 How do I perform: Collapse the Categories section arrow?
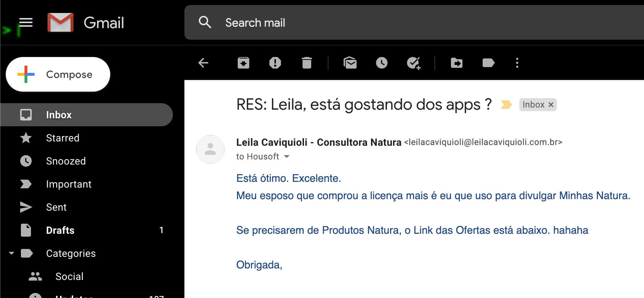12,253
